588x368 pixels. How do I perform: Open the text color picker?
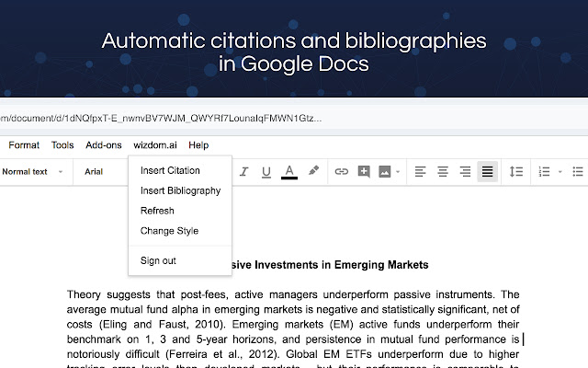(289, 171)
